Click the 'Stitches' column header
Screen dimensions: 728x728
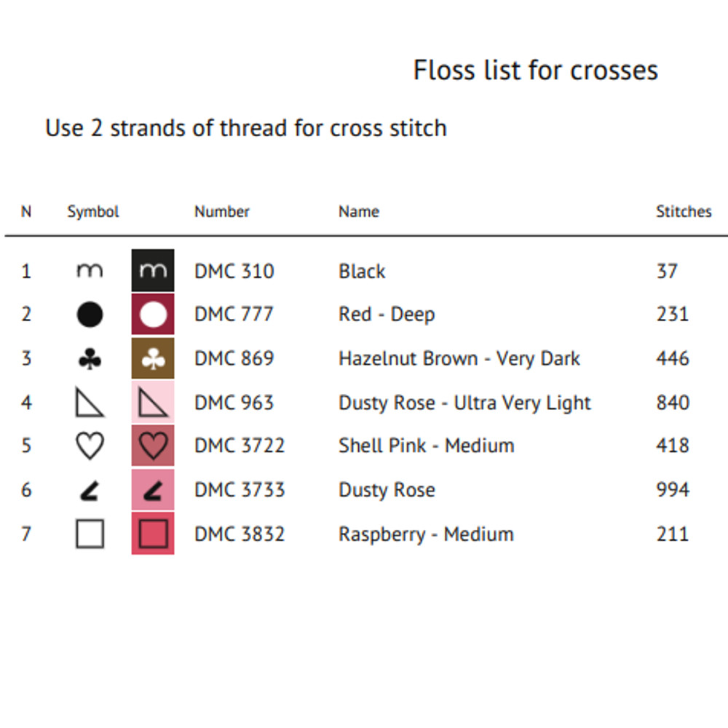(684, 212)
